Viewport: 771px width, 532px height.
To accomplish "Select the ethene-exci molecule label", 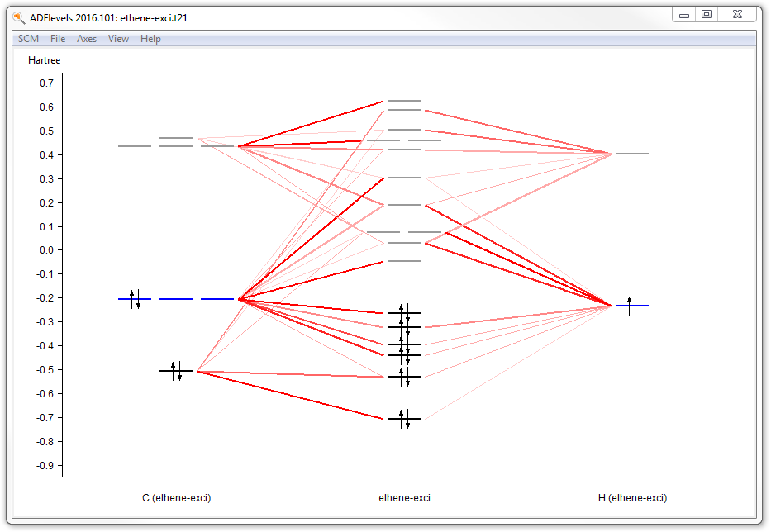I will click(404, 498).
